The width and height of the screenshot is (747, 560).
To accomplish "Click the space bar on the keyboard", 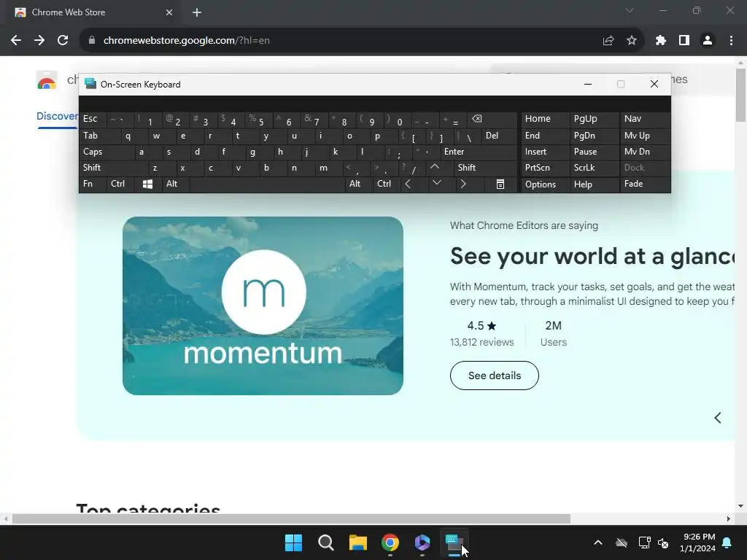I will (x=267, y=184).
